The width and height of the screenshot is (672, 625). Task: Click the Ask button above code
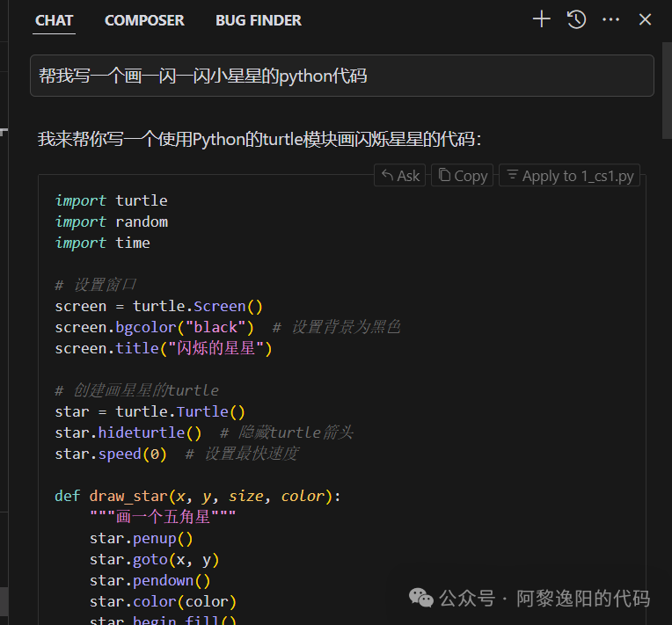400,176
